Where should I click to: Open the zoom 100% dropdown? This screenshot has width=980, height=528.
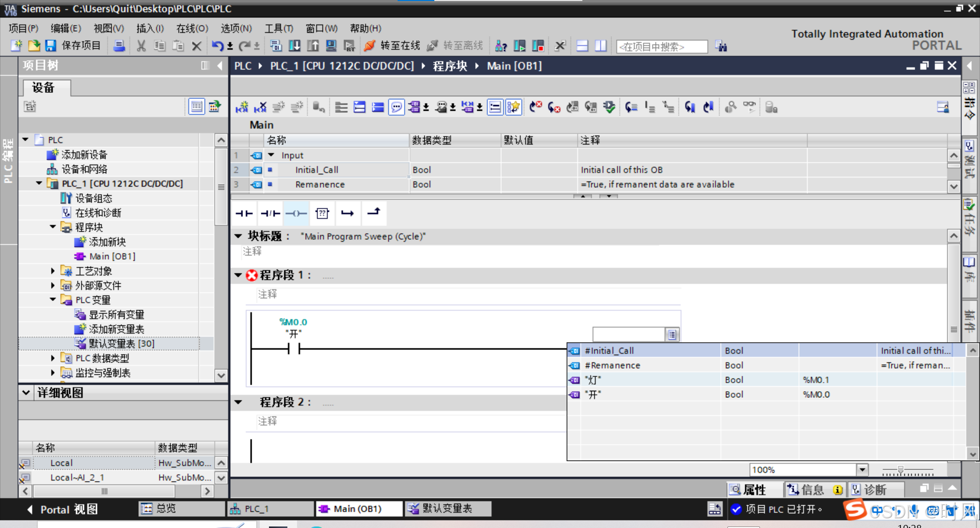862,470
